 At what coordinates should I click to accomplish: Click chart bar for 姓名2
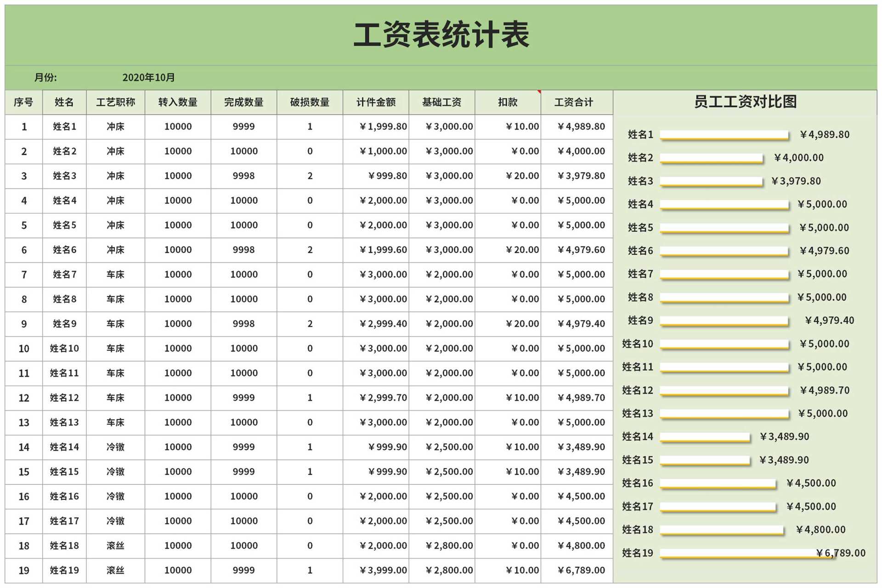pyautogui.click(x=712, y=158)
